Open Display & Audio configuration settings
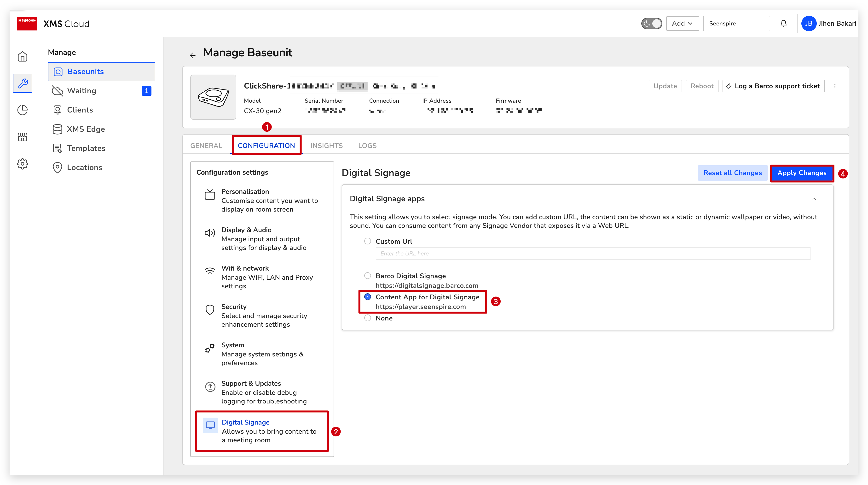 [262, 239]
